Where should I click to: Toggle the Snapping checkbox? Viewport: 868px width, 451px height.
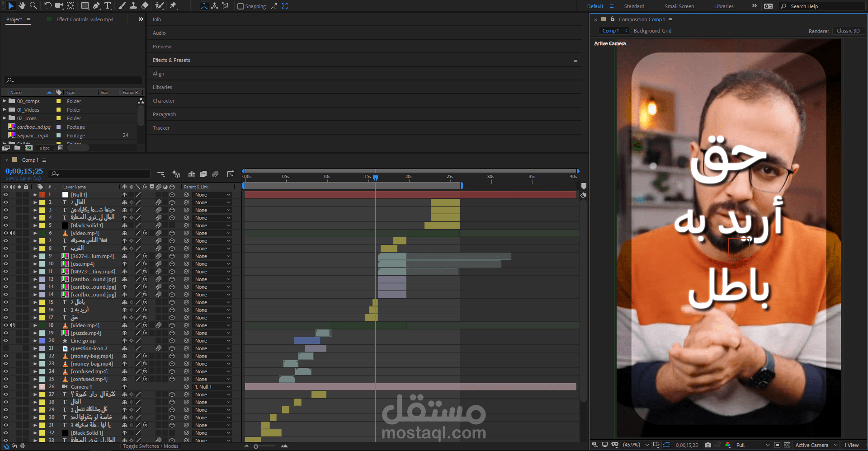pyautogui.click(x=241, y=6)
